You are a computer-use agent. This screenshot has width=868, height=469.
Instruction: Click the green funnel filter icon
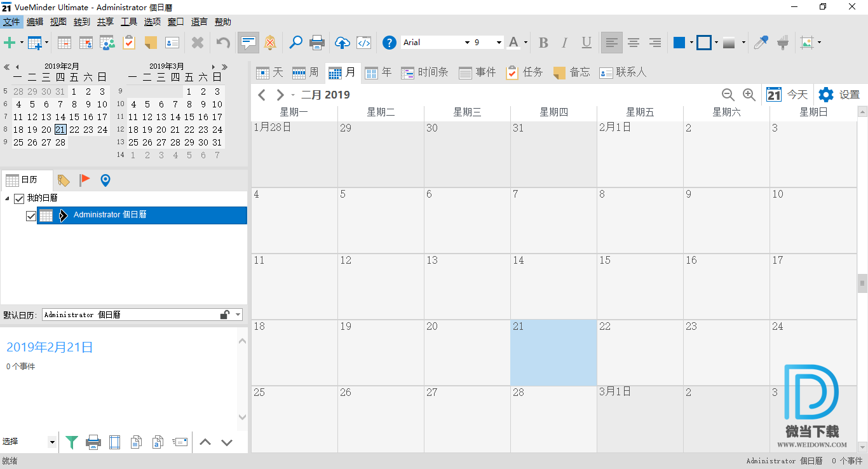[72, 442]
